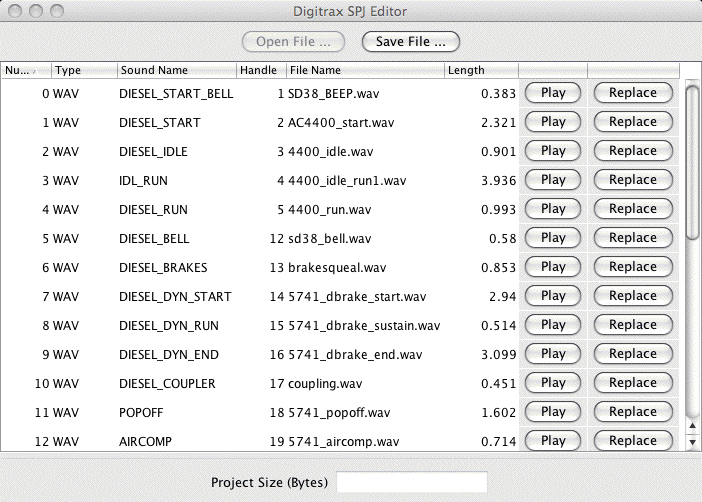Replace the IDL_RUN sound file

[632, 180]
